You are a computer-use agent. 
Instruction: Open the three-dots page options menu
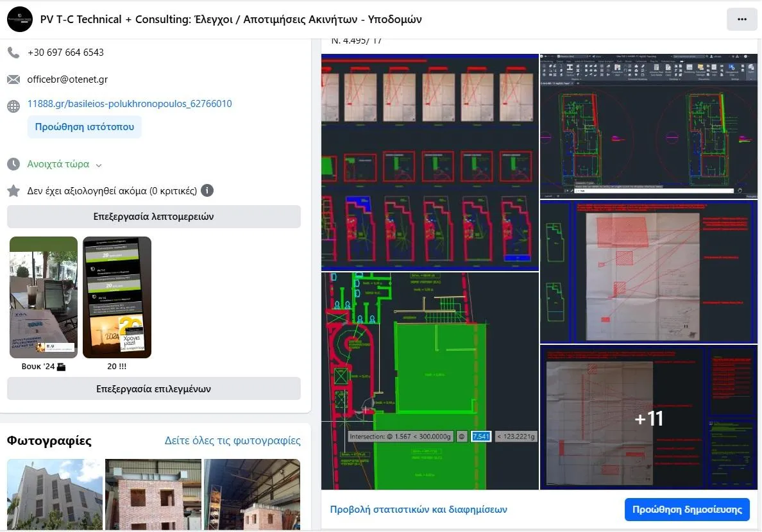[741, 19]
